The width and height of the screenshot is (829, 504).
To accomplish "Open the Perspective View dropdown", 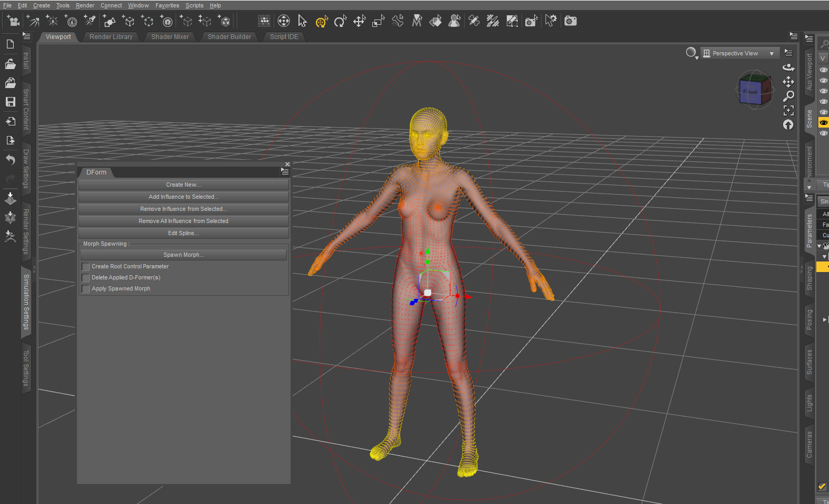I will [740, 53].
